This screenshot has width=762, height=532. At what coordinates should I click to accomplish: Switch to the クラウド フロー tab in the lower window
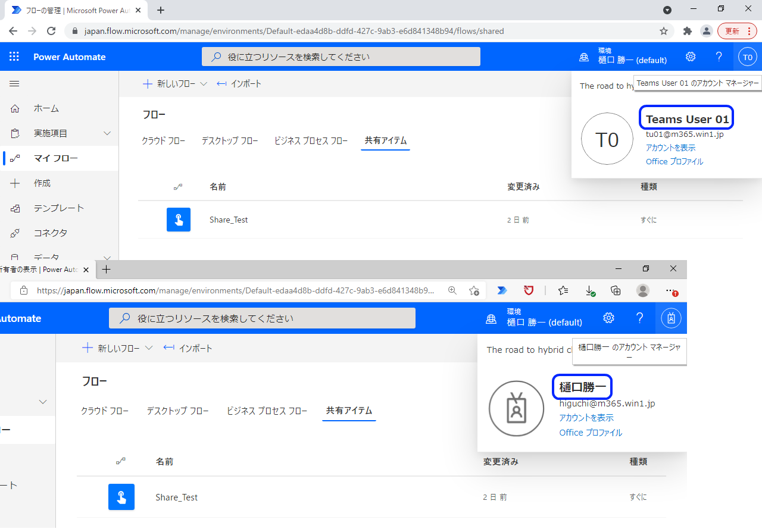click(x=105, y=411)
